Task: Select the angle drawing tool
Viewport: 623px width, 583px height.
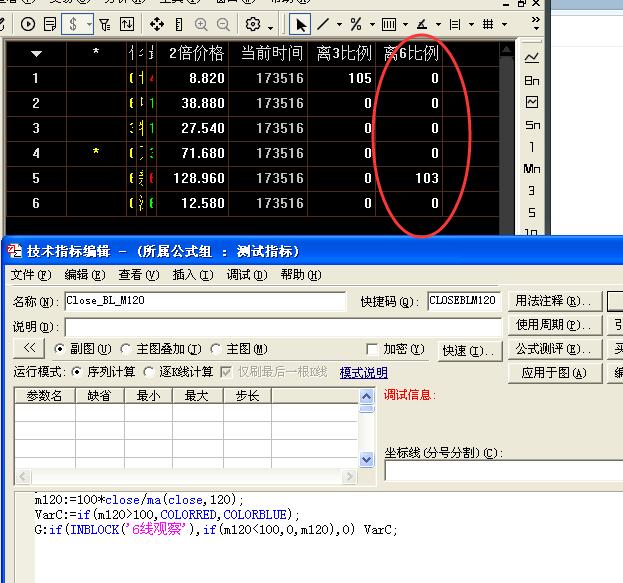Action: [422, 24]
